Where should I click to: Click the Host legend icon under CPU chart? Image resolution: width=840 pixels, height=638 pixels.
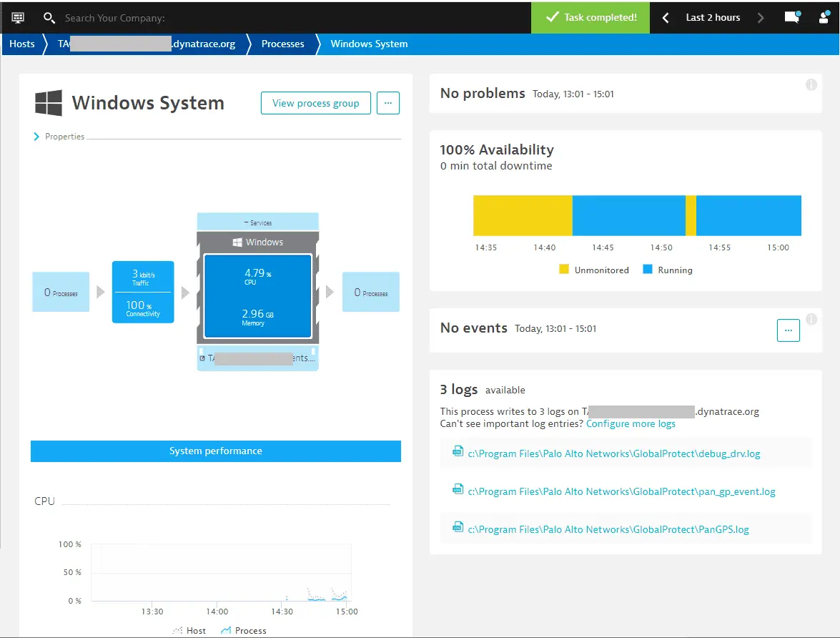point(177,631)
